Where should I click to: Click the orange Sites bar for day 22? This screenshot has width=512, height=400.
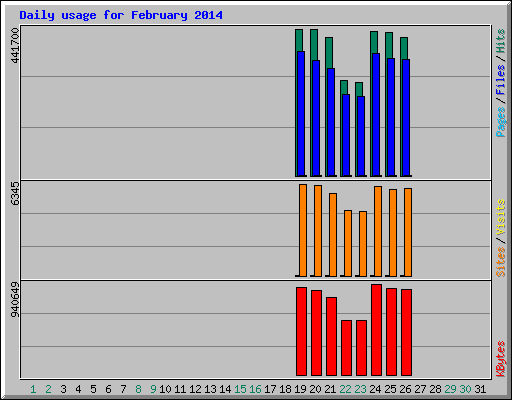tap(348, 243)
